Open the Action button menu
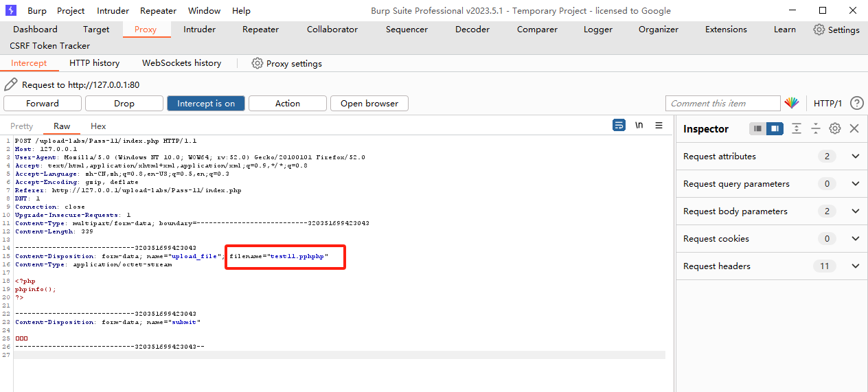The height and width of the screenshot is (392, 868). 288,103
